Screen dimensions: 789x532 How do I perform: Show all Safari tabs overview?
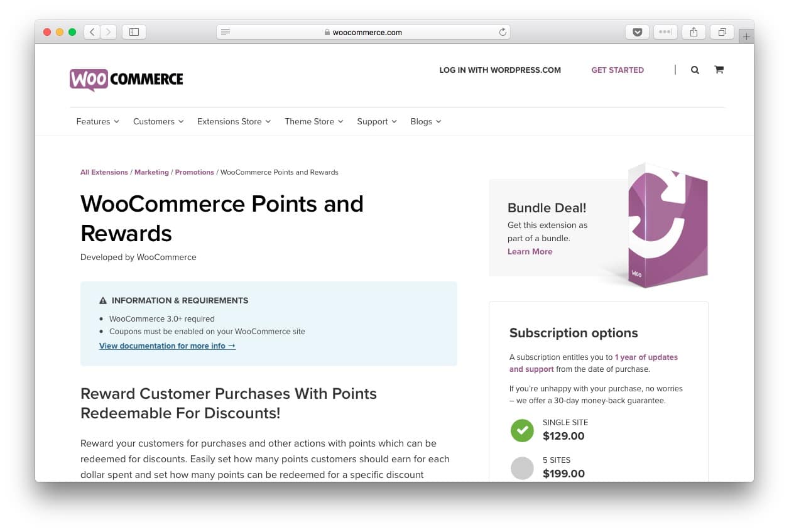tap(722, 31)
